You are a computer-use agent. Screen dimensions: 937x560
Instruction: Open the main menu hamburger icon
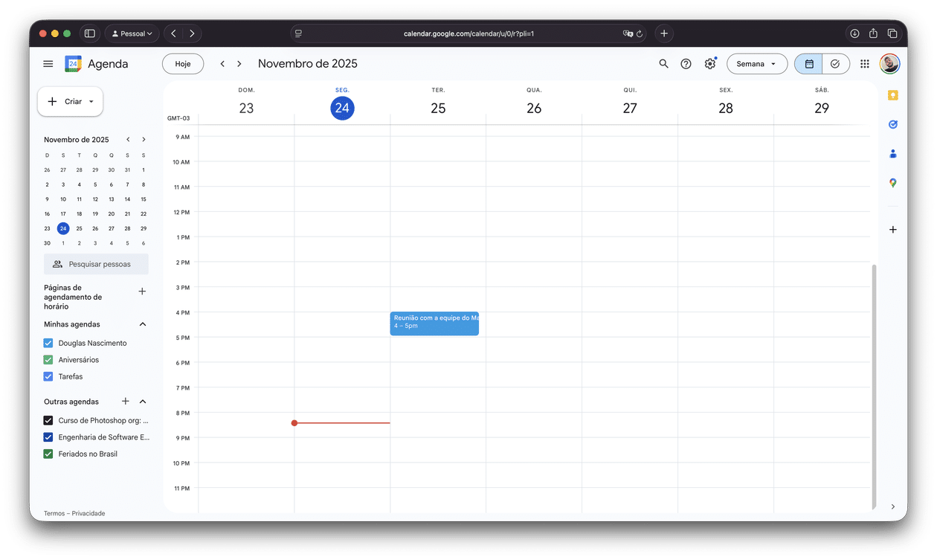pos(48,64)
